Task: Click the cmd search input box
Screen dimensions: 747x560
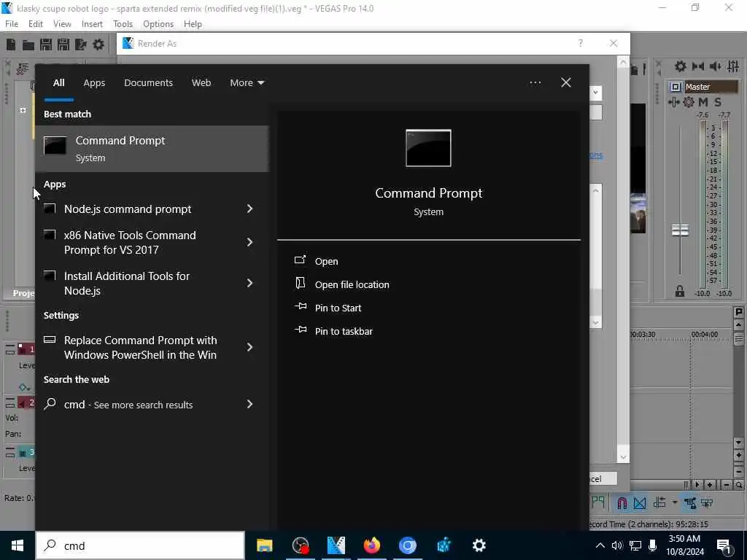Action: (x=140, y=545)
